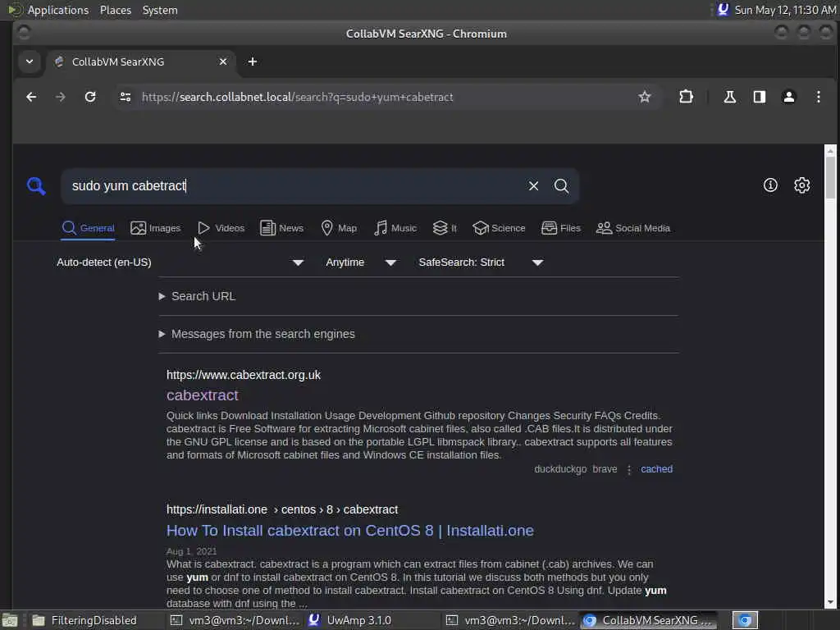Image resolution: width=840 pixels, height=630 pixels.
Task: Switch to CollabVM SearXNG taskbar item
Action: [649, 620]
